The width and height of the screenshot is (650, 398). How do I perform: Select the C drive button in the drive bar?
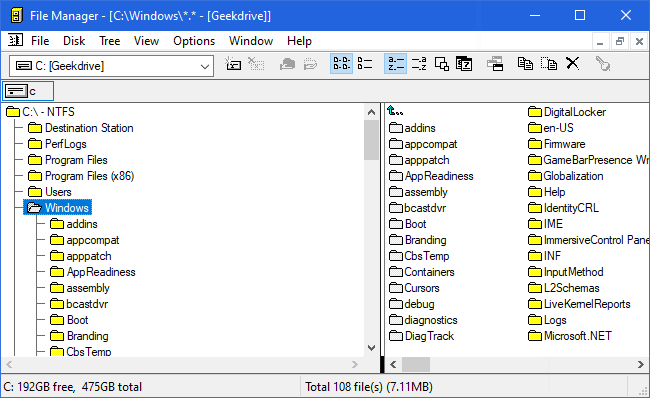click(x=28, y=91)
